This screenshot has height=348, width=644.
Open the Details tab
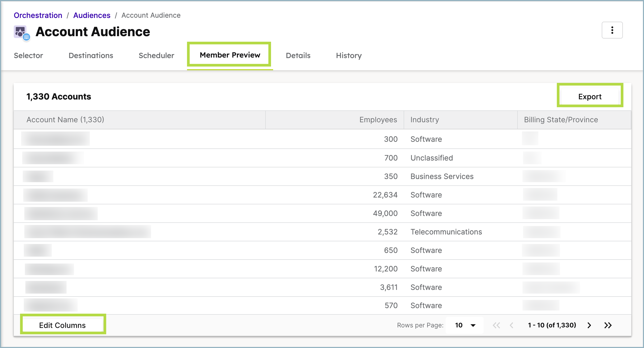coord(298,55)
